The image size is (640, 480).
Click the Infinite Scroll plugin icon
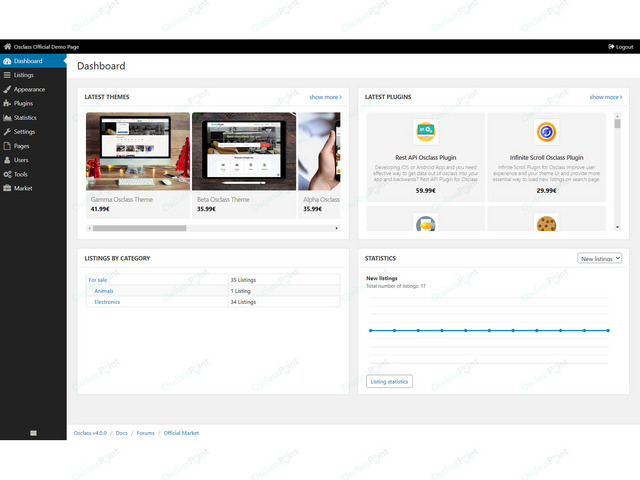546,132
